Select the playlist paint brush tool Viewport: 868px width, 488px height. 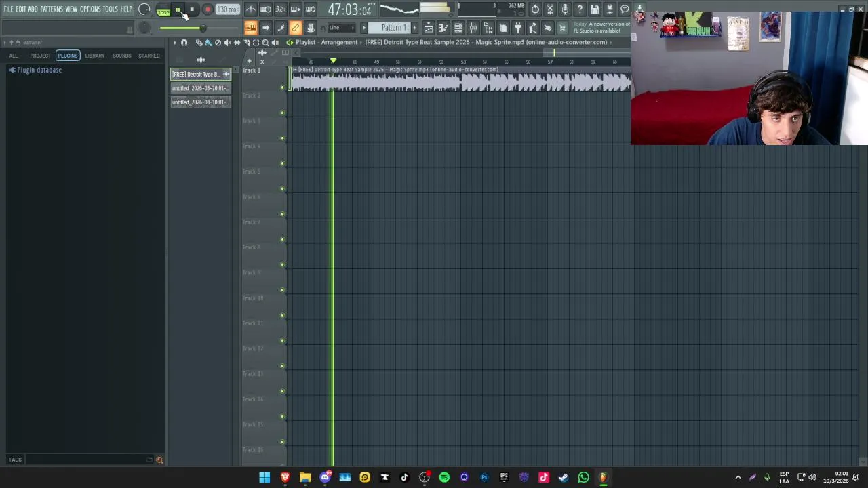point(208,42)
